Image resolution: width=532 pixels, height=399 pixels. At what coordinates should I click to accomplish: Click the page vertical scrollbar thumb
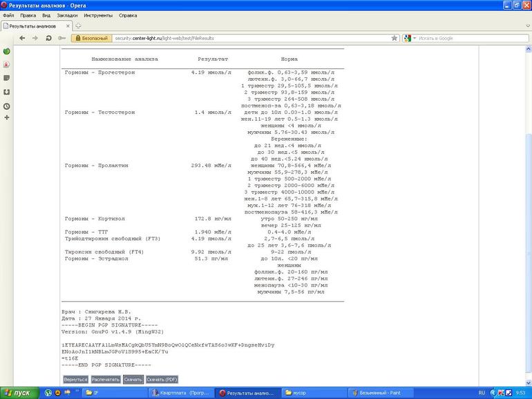(x=529, y=253)
